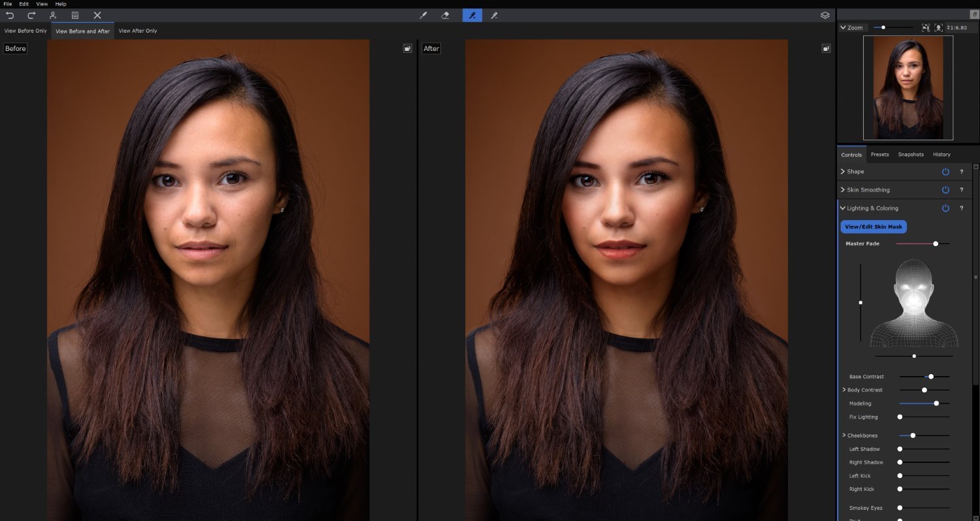Click the Master Fade slider

pyautogui.click(x=923, y=244)
